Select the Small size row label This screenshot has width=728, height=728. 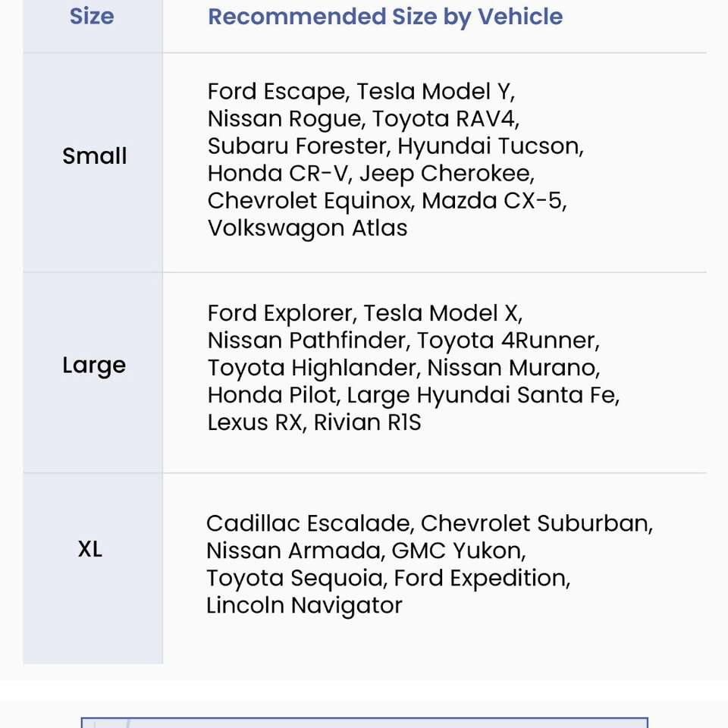click(x=94, y=156)
